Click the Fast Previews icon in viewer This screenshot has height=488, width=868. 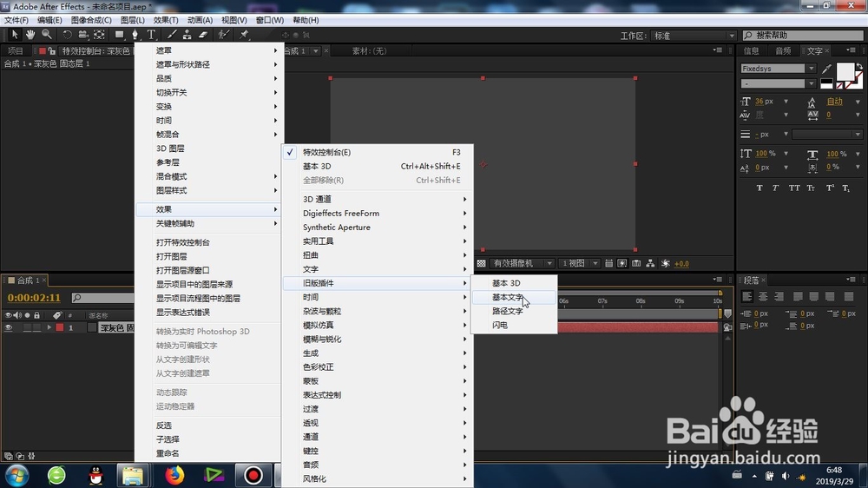pyautogui.click(x=622, y=264)
